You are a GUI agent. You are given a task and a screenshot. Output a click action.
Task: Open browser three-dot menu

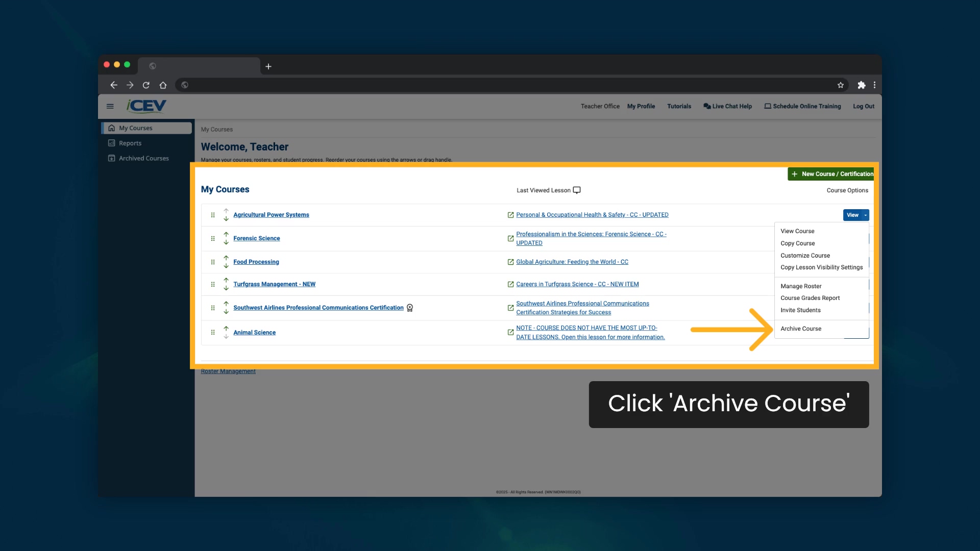pyautogui.click(x=874, y=85)
